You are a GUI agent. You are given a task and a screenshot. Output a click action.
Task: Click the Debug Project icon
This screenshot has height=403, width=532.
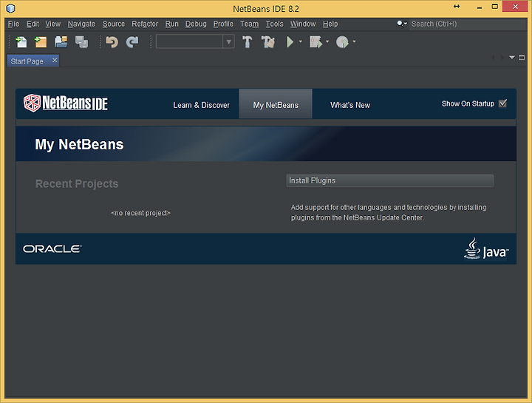coord(316,41)
